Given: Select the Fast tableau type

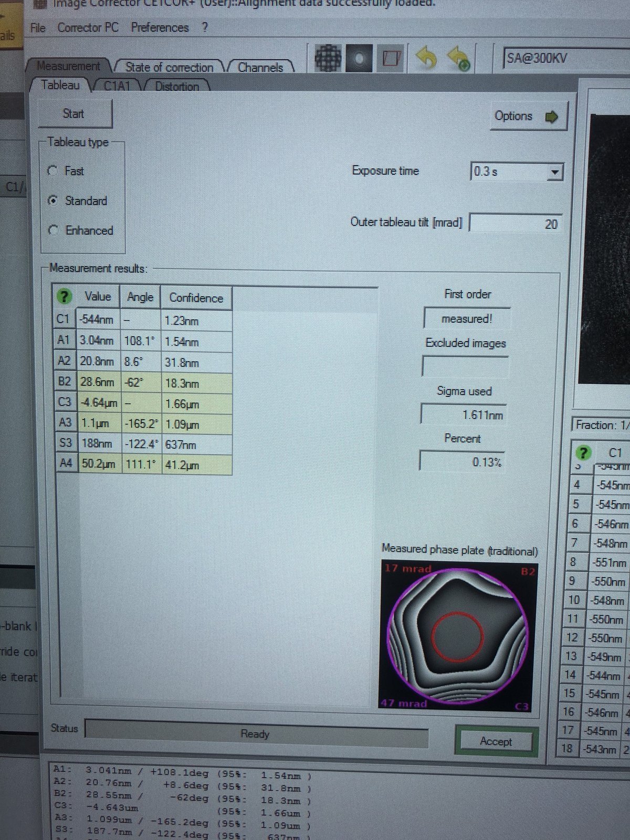Looking at the screenshot, I should [x=52, y=171].
